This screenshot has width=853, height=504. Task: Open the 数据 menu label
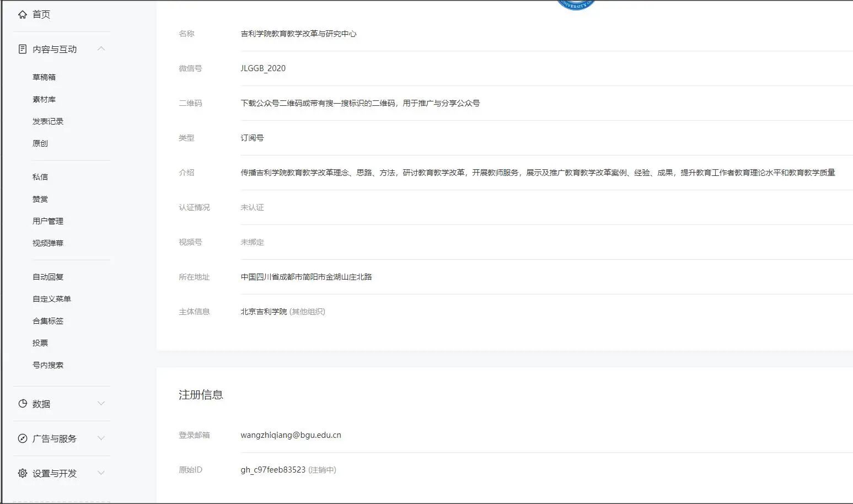coord(41,404)
